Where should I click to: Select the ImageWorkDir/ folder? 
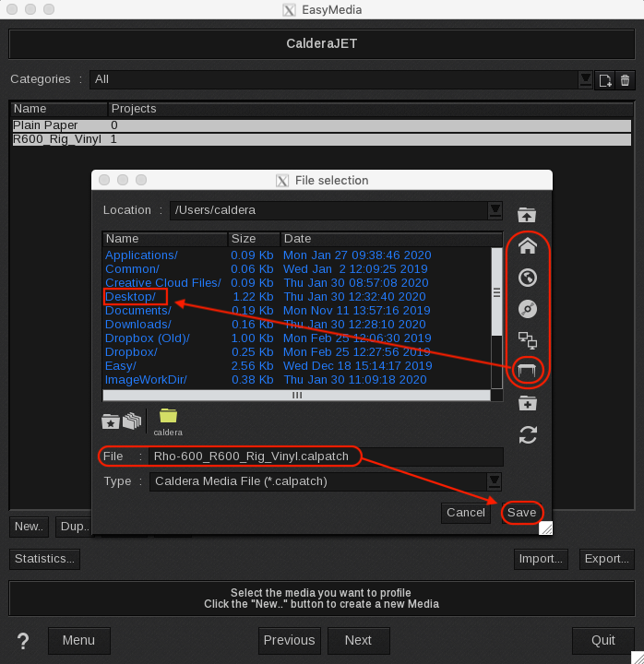[x=146, y=380]
